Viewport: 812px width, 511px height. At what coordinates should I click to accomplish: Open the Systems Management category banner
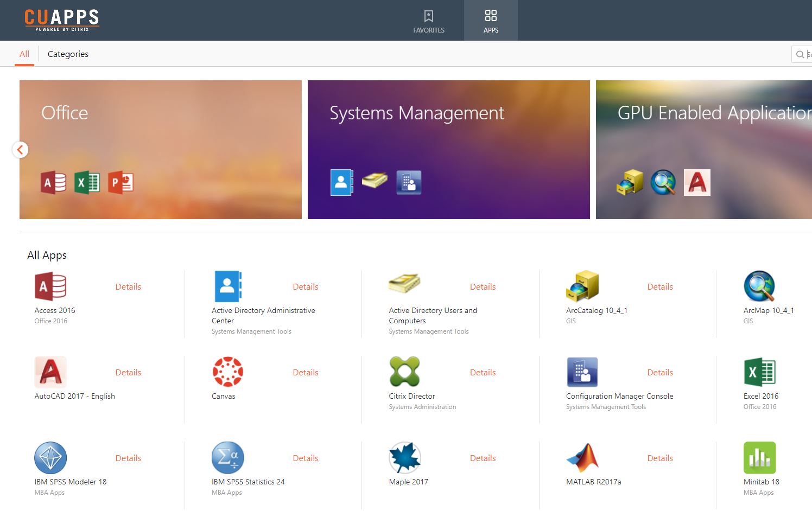tap(449, 150)
